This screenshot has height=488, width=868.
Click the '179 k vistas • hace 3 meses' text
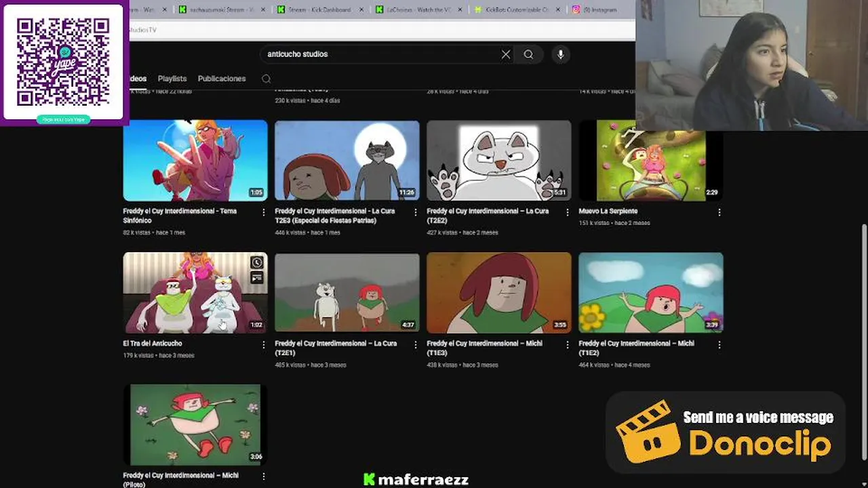[x=159, y=355]
